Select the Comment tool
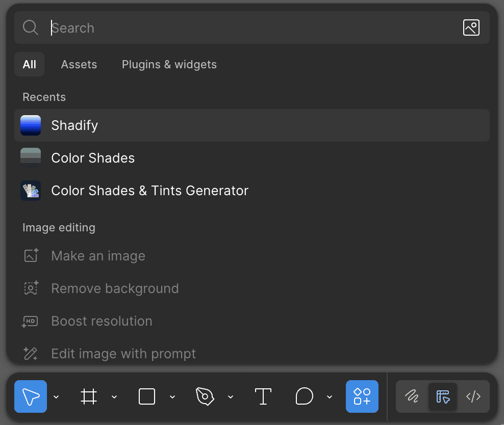The width and height of the screenshot is (504, 425). (304, 396)
